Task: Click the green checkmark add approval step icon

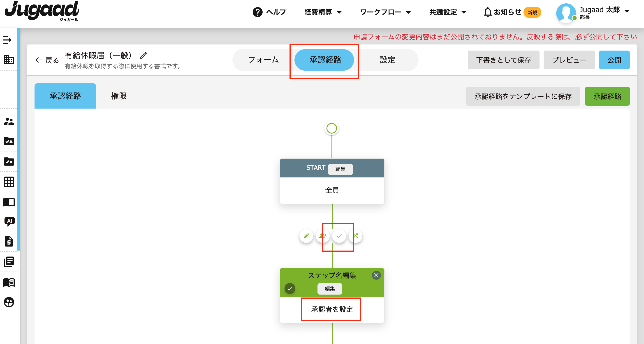Action: pos(339,236)
